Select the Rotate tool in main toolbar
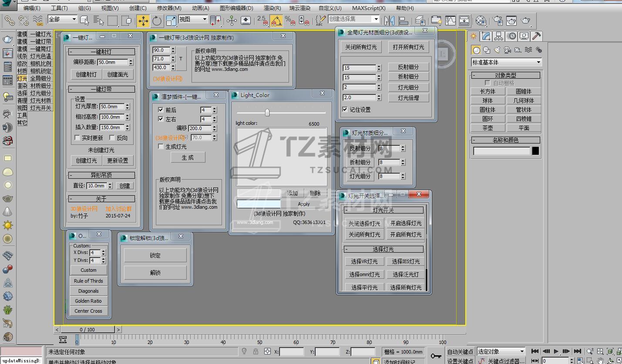The height and width of the screenshot is (364, 622). [x=157, y=20]
